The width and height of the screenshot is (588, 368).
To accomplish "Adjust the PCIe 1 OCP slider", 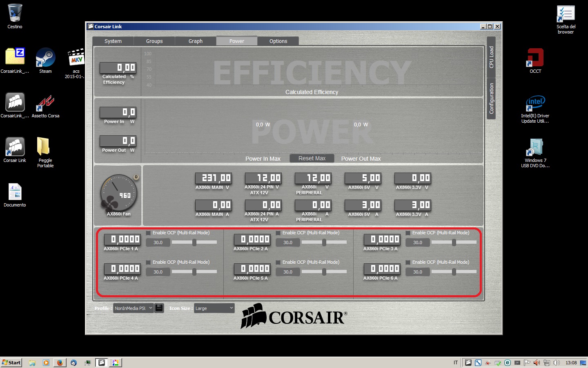I will (x=194, y=242).
